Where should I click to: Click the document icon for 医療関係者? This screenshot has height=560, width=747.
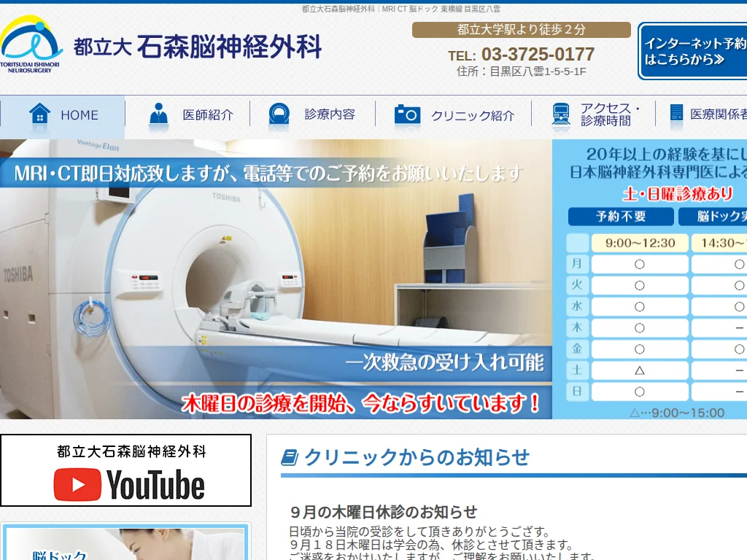pyautogui.click(x=676, y=114)
